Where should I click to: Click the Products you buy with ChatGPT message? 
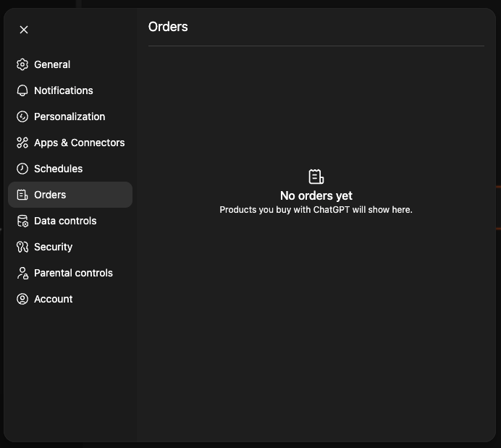[x=316, y=210]
